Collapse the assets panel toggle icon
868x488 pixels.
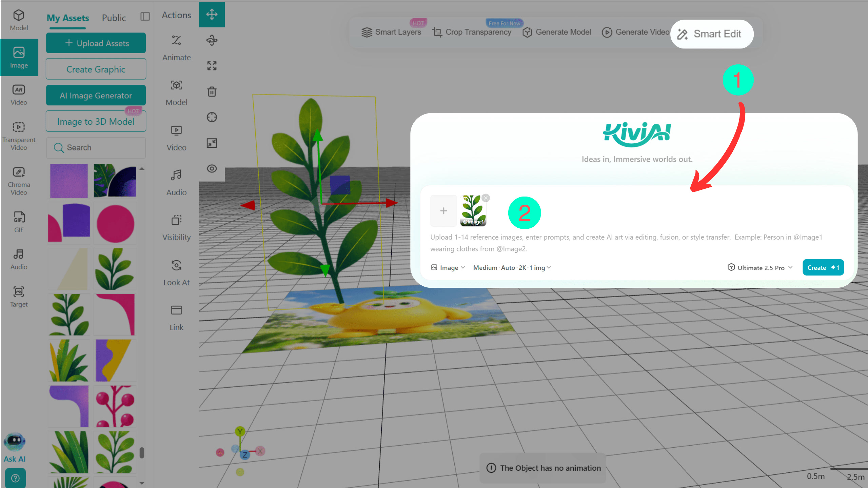tap(145, 17)
